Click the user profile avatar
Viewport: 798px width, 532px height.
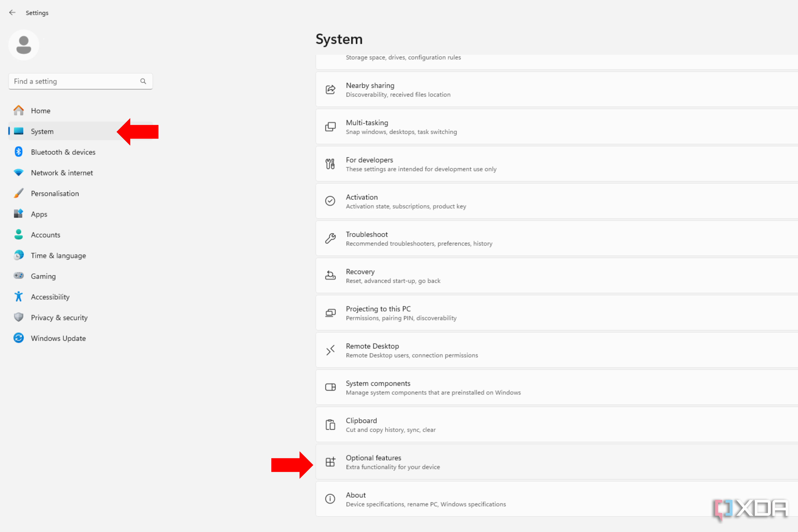tap(24, 45)
